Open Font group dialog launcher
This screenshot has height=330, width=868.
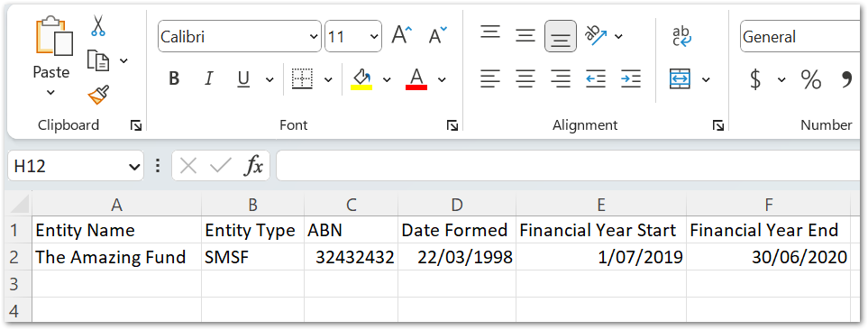click(x=452, y=126)
